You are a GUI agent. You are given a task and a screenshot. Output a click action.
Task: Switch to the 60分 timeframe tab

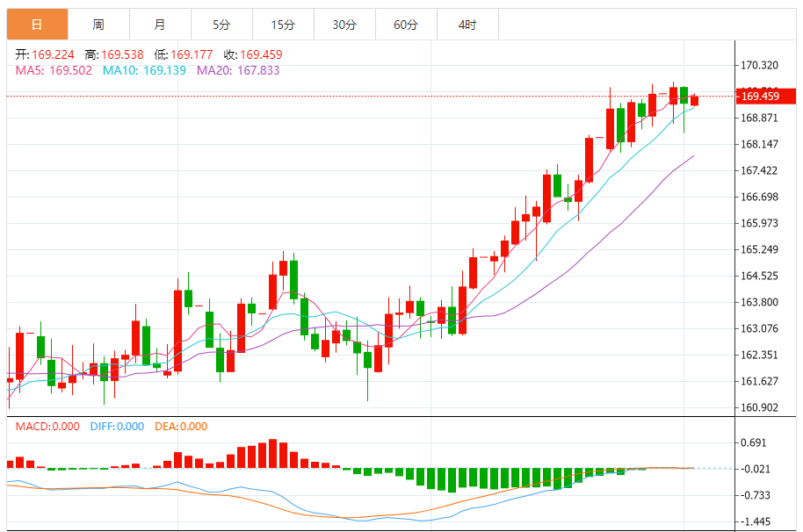pos(406,25)
